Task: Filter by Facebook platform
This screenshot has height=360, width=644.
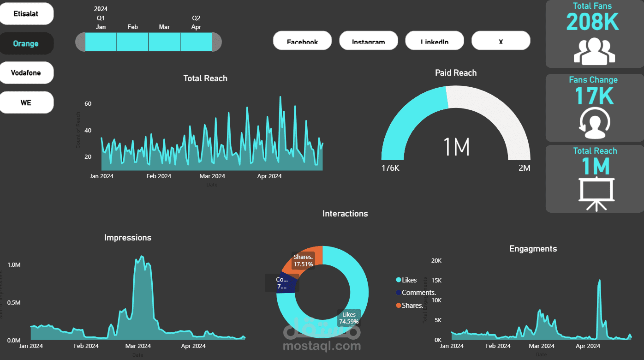Action: click(x=302, y=41)
